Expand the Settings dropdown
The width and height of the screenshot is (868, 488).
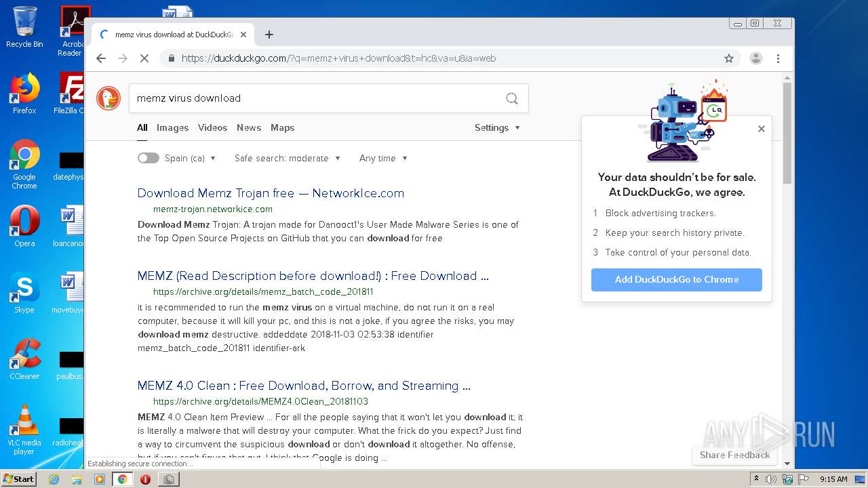497,127
